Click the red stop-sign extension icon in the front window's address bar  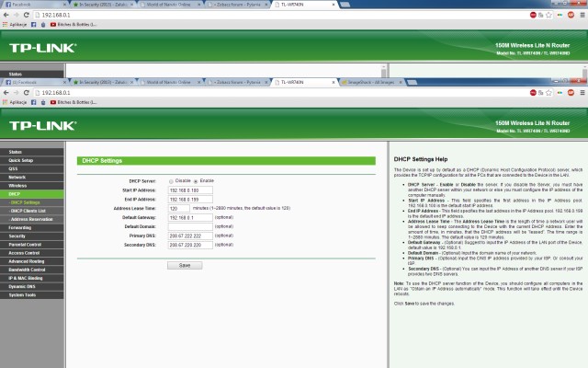pyautogui.click(x=533, y=92)
